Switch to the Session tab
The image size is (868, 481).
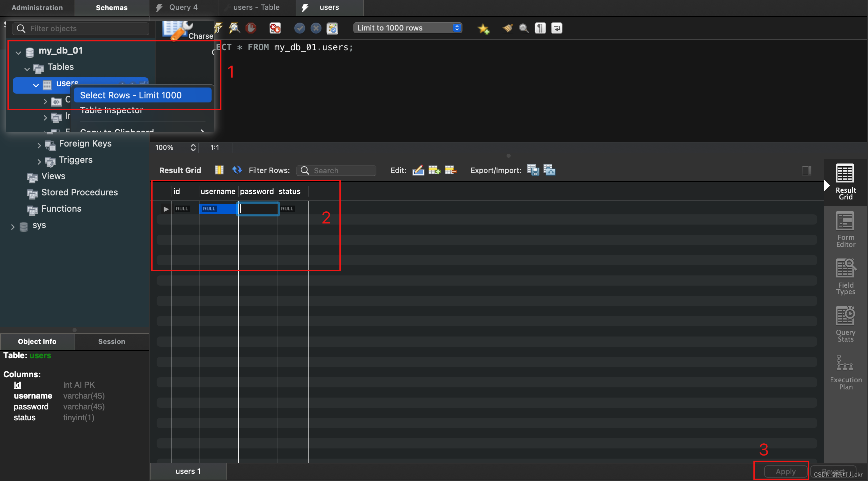[x=112, y=342]
